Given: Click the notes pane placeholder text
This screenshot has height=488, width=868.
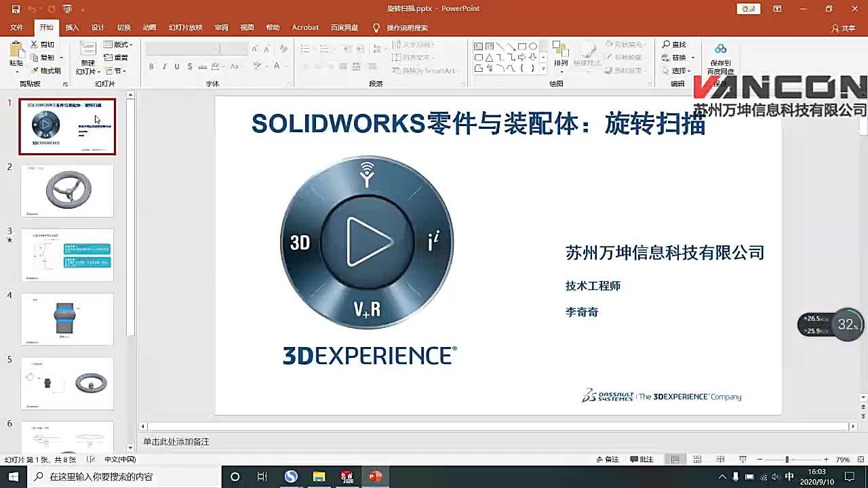Looking at the screenshot, I should coord(176,442).
